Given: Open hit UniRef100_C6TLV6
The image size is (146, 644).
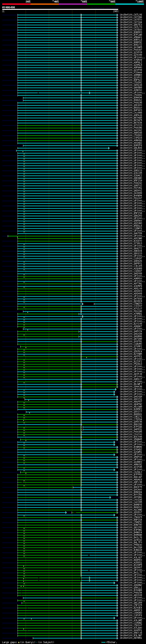Looking at the screenshot, I should (x=131, y=15).
